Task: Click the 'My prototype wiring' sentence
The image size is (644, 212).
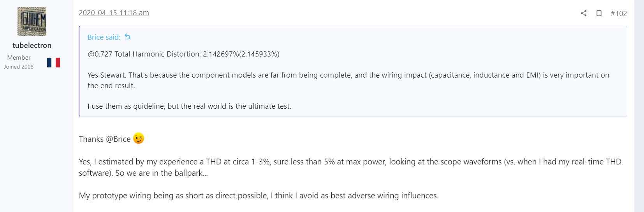Action: 259,196
